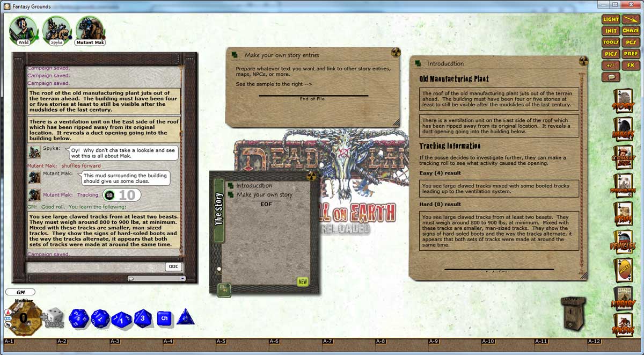Image resolution: width=644 pixels, height=355 pixels.
Task: Switch to hotkey tab A-5
Action: click(221, 340)
